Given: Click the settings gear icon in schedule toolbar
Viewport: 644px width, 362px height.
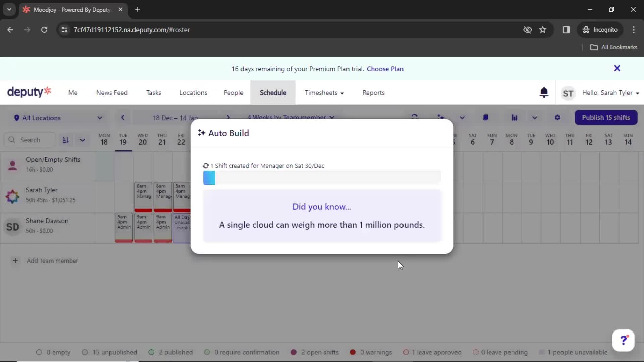Looking at the screenshot, I should pos(557,117).
